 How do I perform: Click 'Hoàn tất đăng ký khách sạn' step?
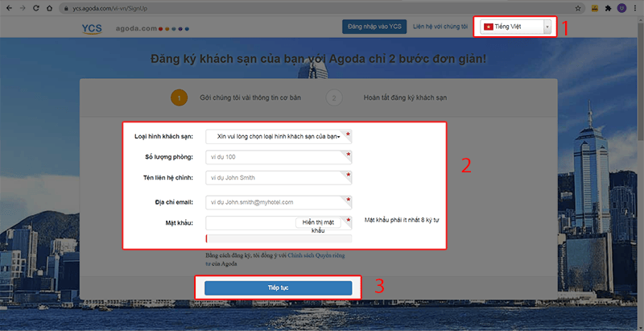405,97
